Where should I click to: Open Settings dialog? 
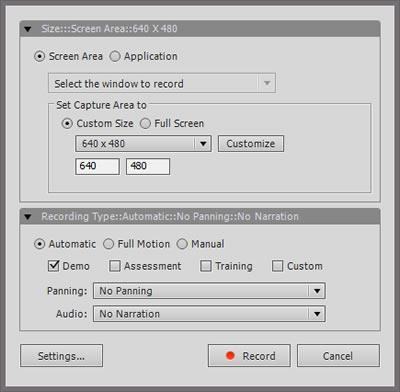(61, 356)
